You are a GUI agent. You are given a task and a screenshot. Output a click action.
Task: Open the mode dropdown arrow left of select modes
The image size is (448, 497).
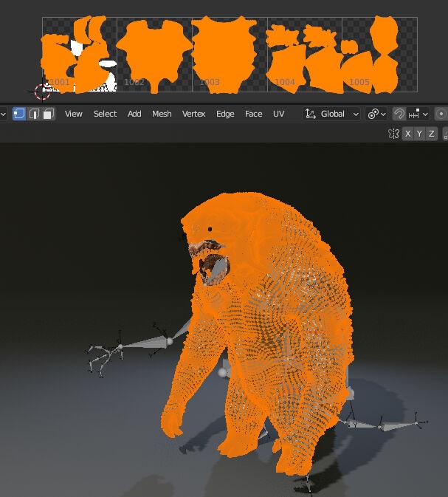tap(3, 114)
